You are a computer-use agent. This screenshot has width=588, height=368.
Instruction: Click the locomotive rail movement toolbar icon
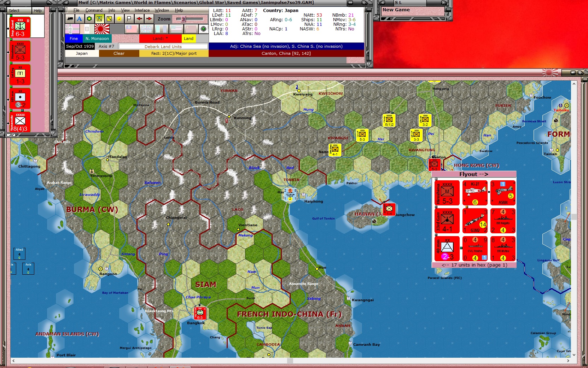pyautogui.click(x=70, y=19)
